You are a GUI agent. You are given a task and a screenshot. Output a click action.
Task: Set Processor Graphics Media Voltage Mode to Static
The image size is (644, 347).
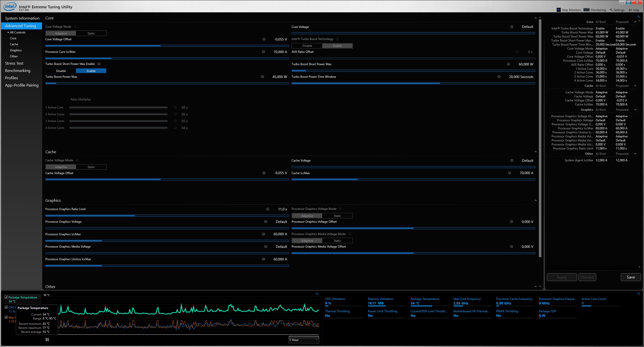point(337,241)
